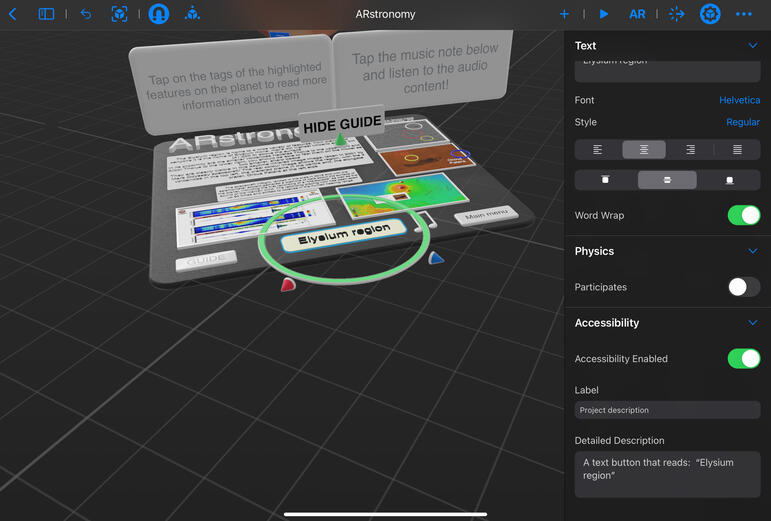This screenshot has height=521, width=771.
Task: Enable Physics Participates switch
Action: click(743, 287)
